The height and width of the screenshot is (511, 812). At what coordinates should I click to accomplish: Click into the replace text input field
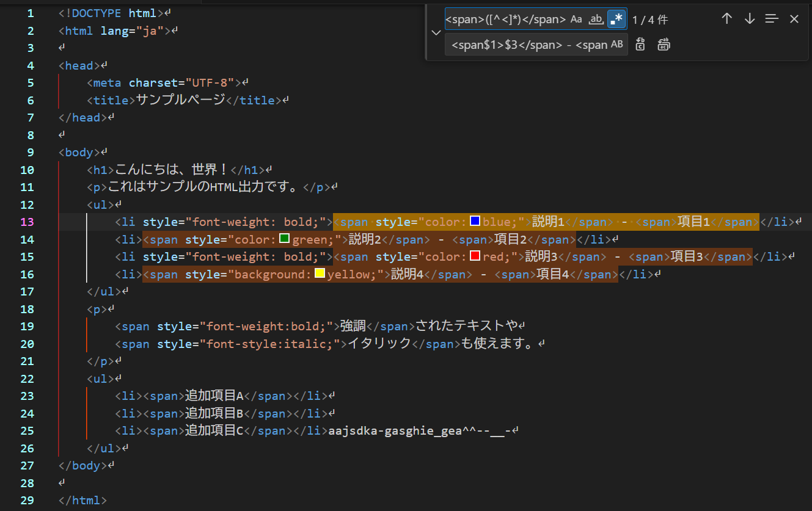527,44
